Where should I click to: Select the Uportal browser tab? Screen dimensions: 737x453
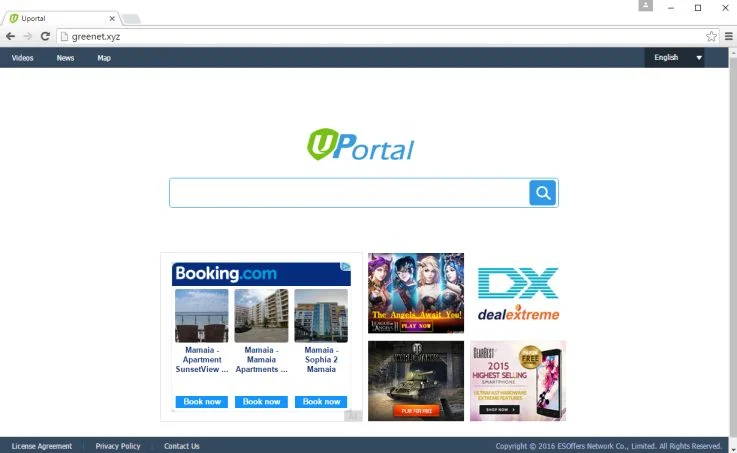(x=61, y=18)
